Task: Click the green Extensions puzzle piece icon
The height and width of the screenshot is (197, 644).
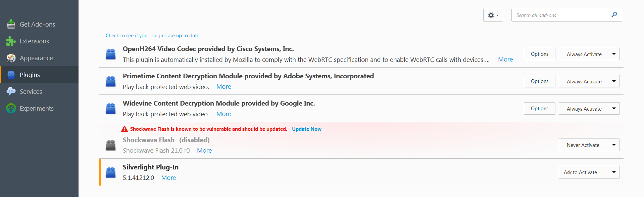Action: pyautogui.click(x=11, y=41)
